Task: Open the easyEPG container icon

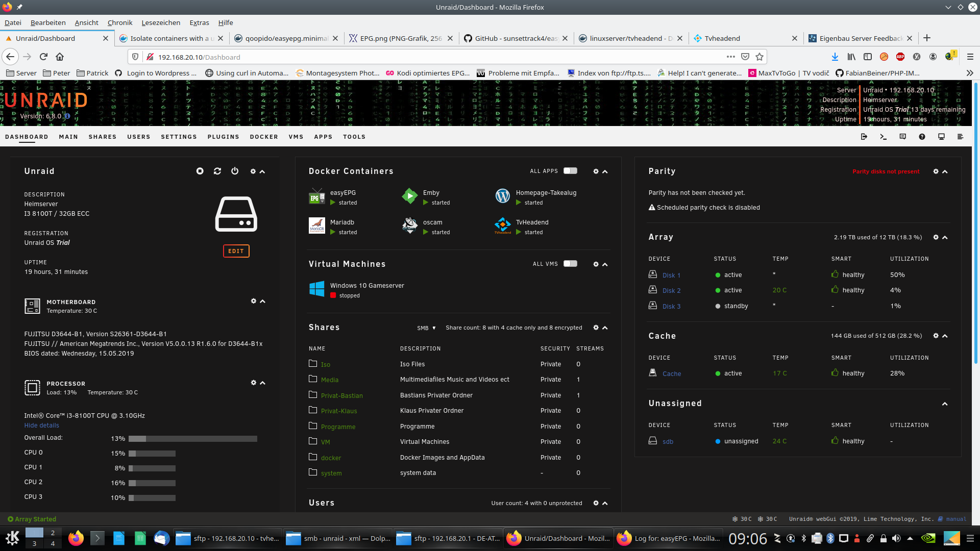Action: pos(317,196)
